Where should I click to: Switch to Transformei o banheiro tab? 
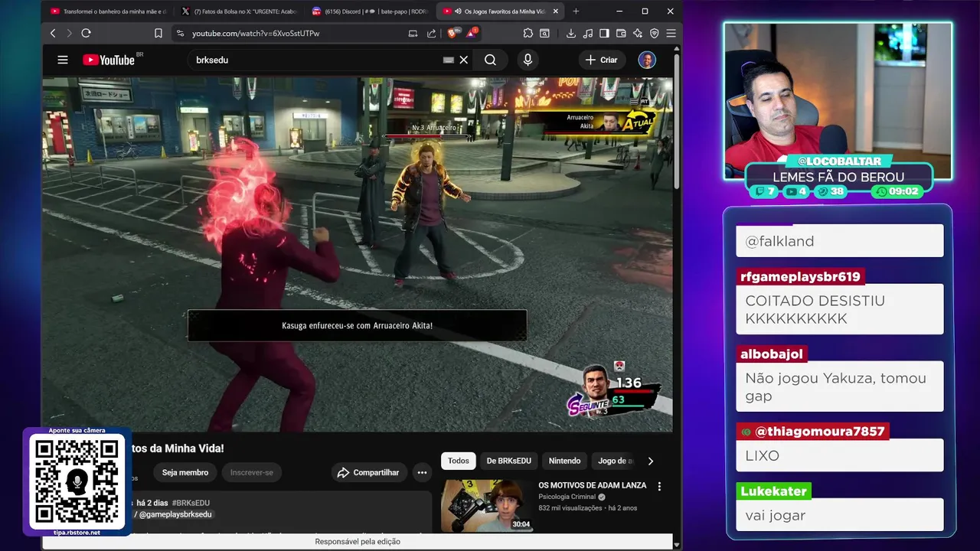(107, 11)
